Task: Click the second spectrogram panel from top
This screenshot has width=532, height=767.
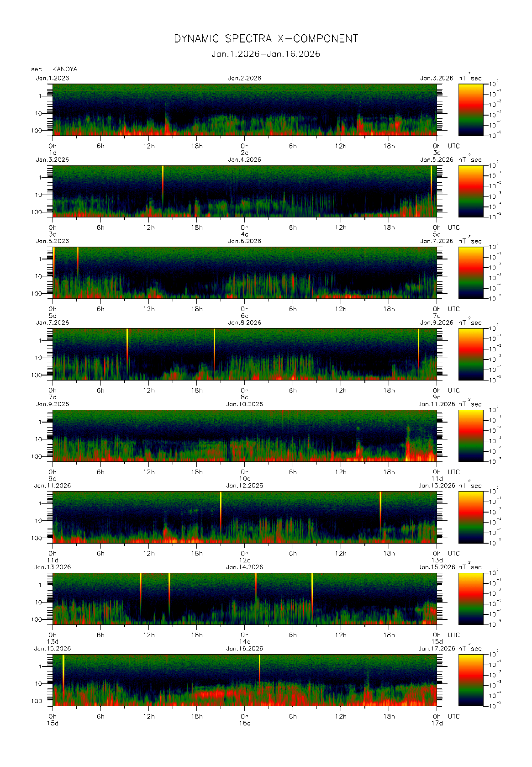Action: [x=244, y=191]
